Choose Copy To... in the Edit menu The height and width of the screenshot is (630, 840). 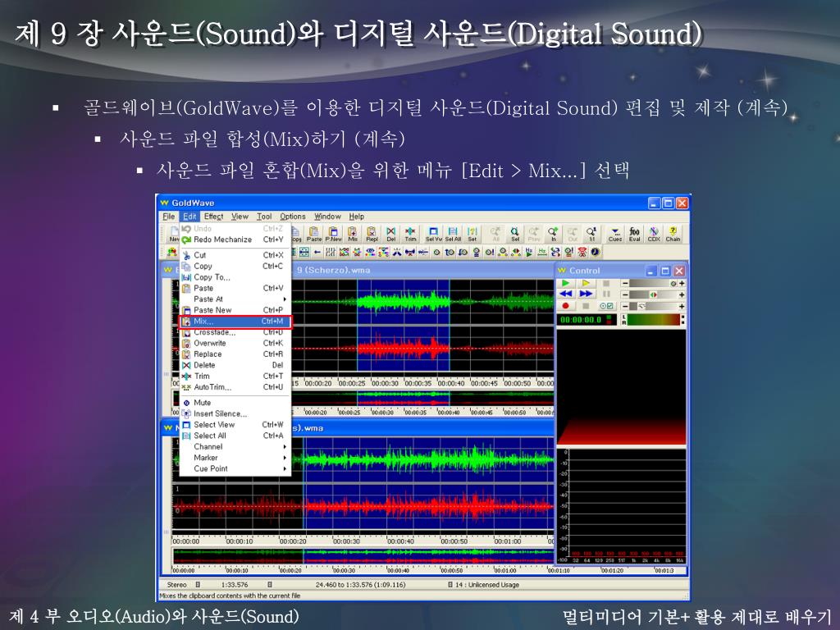[235, 277]
